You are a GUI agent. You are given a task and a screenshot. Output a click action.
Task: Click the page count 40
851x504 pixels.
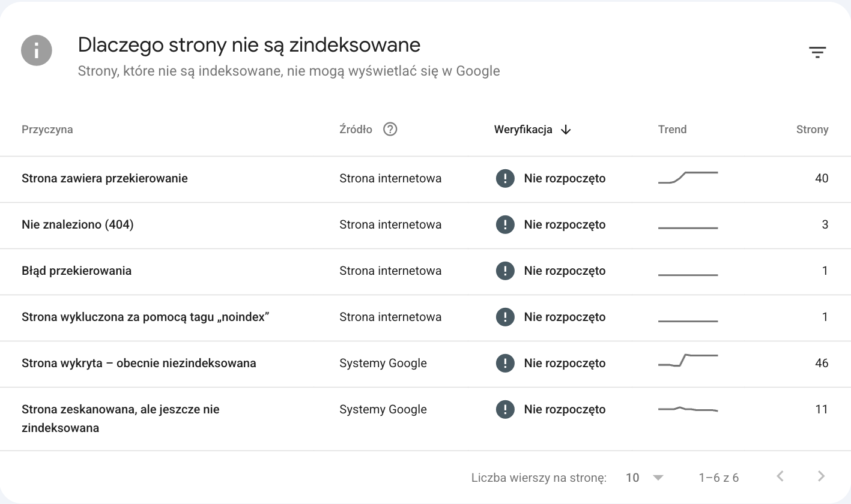tap(822, 178)
